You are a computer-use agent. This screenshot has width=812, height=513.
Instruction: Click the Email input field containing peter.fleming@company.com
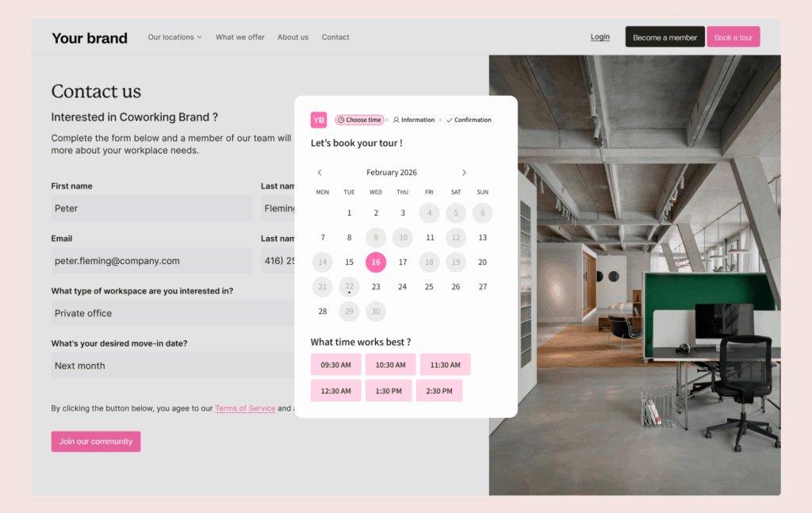pos(151,261)
